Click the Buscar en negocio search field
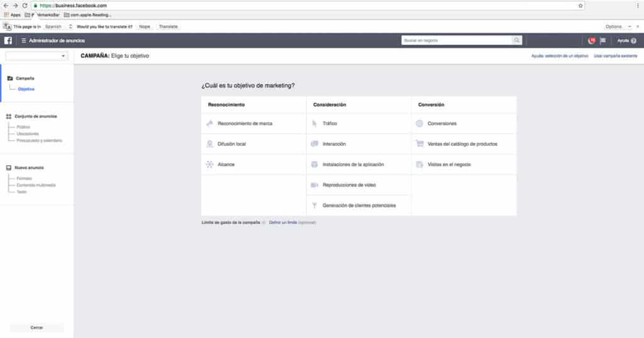 (457, 40)
